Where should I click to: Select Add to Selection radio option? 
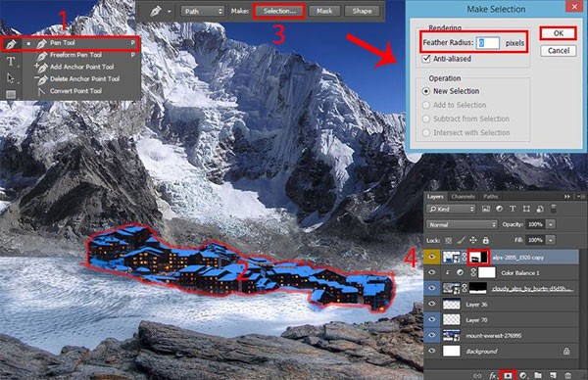point(426,105)
